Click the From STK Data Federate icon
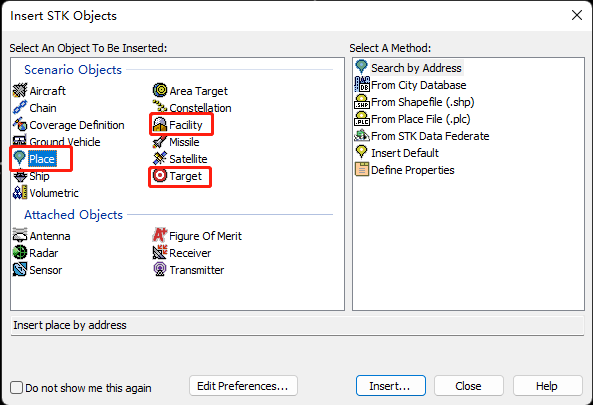Screen dimensions: 593x405 click(x=362, y=135)
